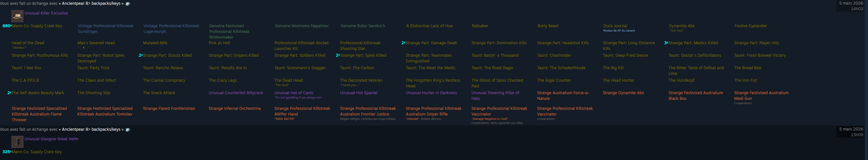Click The C.A.P.P.E.R item
This screenshot has height=160, width=868.
[25, 80]
